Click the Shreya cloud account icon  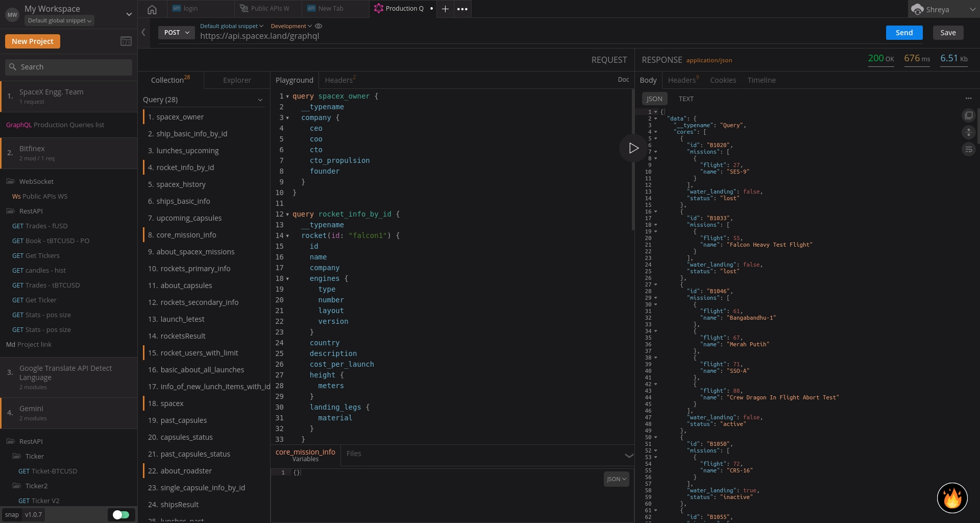tap(918, 10)
